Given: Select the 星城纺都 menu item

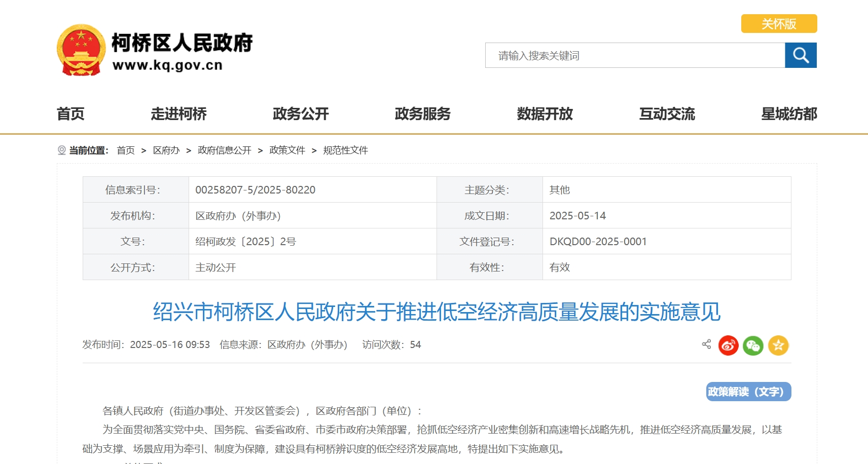Looking at the screenshot, I should pos(788,114).
